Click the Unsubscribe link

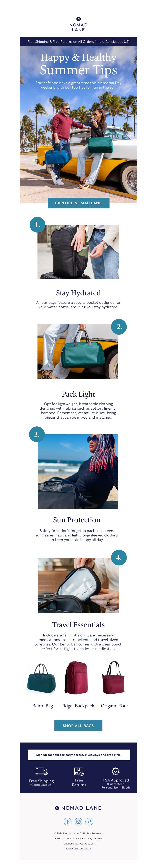tap(71, 843)
